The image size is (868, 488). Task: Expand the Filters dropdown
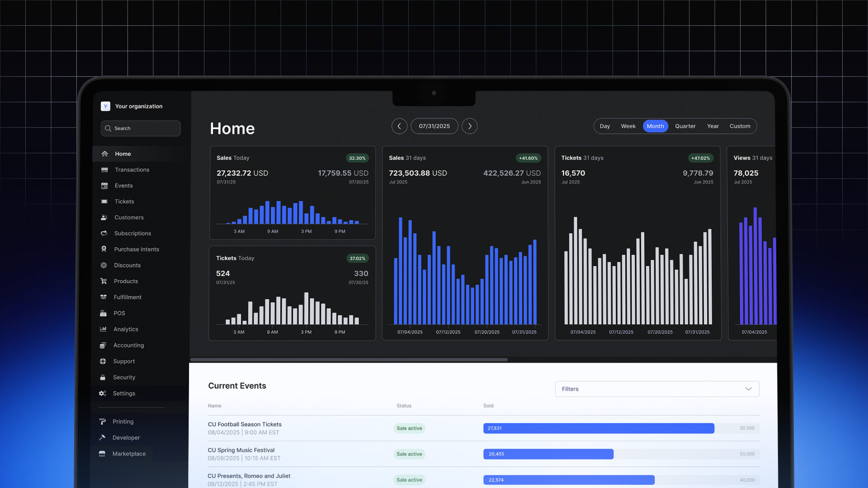tap(656, 389)
